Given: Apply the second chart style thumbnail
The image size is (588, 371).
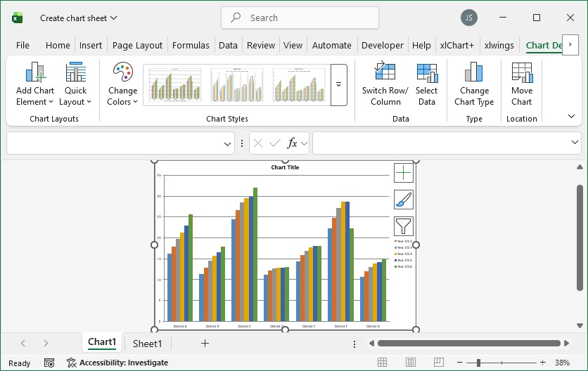Looking at the screenshot, I should click(236, 85).
